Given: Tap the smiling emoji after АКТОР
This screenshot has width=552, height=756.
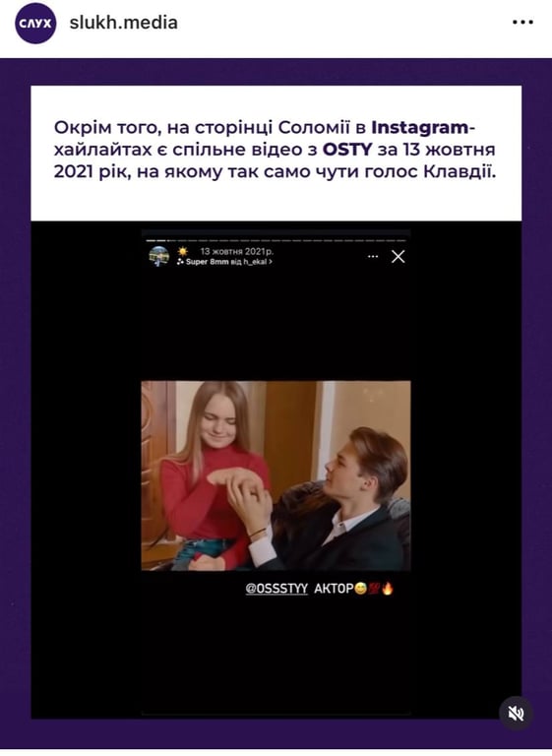Looking at the screenshot, I should 360,589.
